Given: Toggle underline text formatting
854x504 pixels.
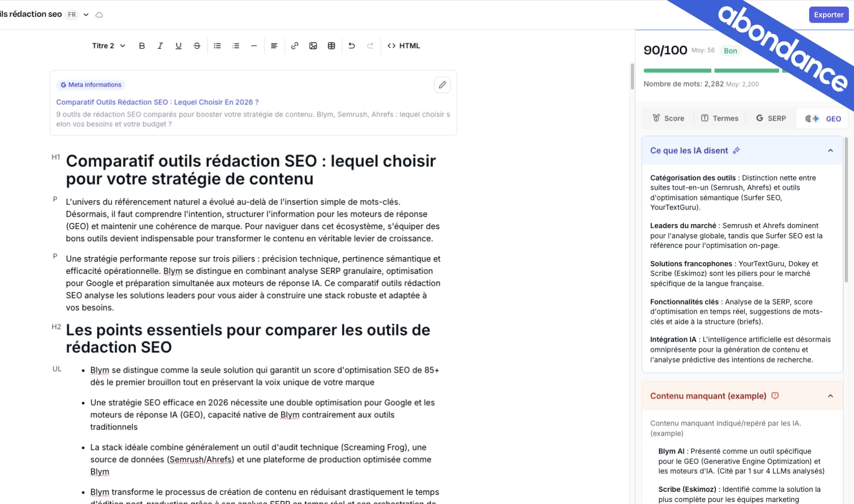Looking at the screenshot, I should (x=178, y=46).
